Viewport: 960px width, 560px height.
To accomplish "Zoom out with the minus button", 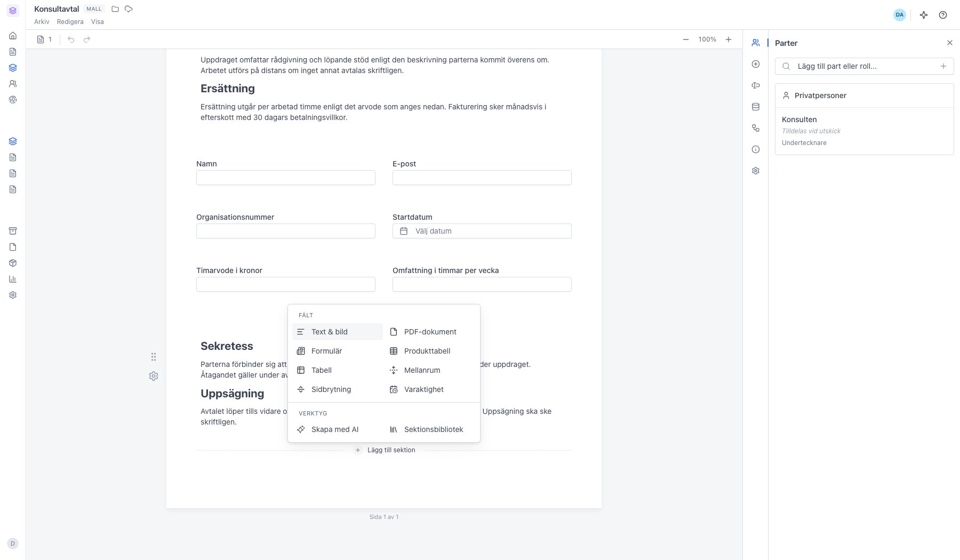I will point(686,39).
